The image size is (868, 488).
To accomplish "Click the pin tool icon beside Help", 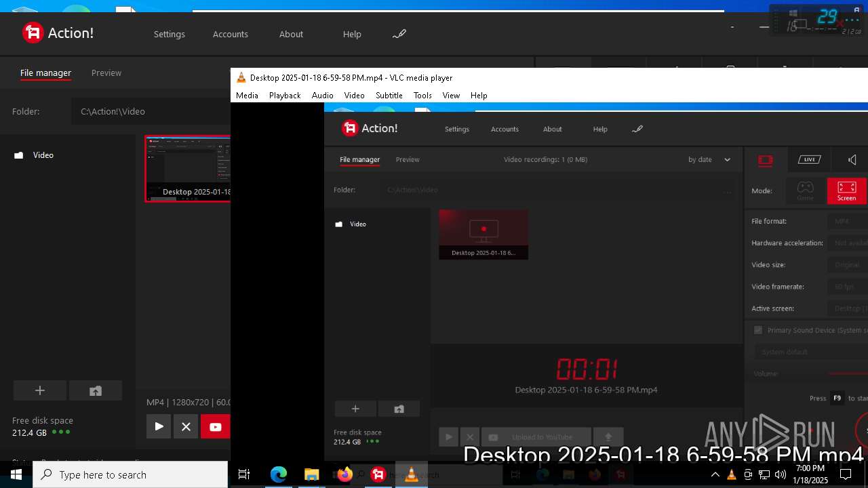I will point(399,34).
